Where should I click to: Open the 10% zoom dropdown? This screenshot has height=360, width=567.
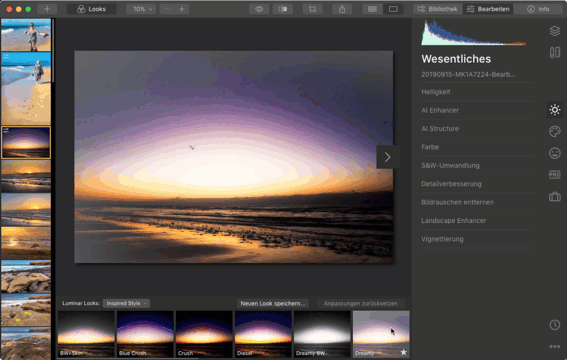141,9
